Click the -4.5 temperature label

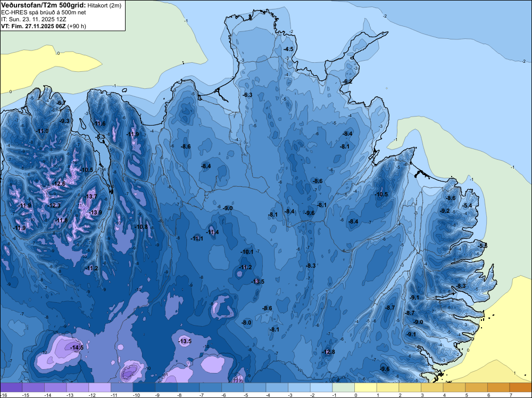click(288, 49)
